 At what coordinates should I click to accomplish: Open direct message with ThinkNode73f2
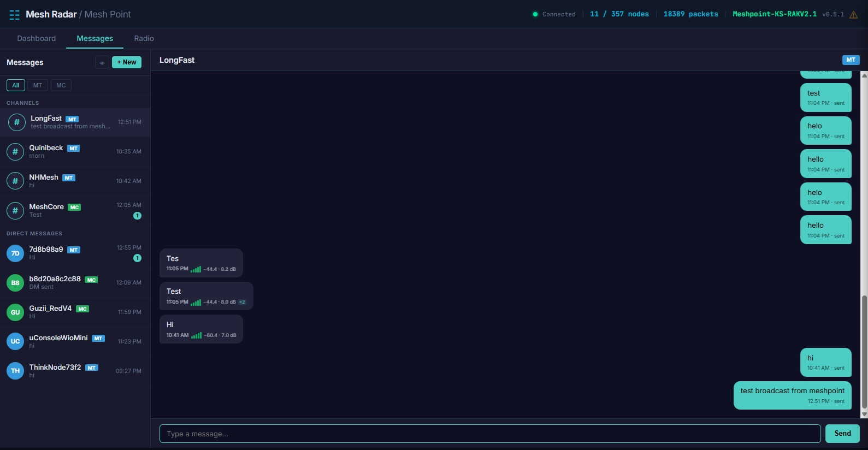75,371
